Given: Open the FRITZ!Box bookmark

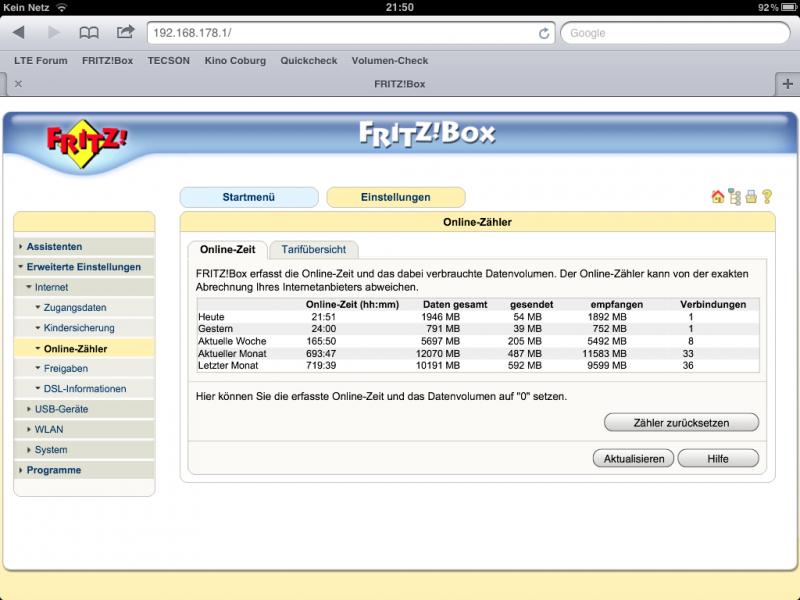Looking at the screenshot, I should 108,61.
